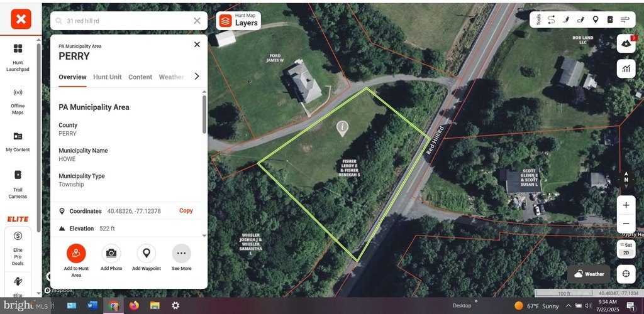Open the Hunt Map Layers panel
Viewport: 644px width, 314px height.
238,21
